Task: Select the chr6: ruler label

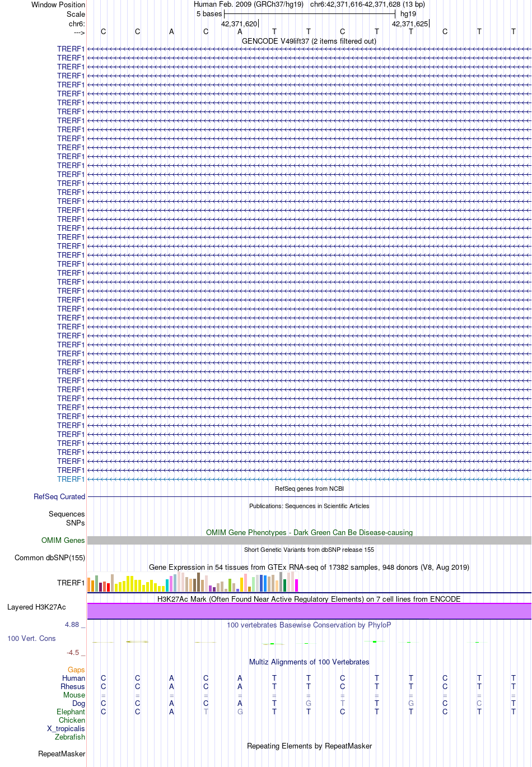Action: 77,24
